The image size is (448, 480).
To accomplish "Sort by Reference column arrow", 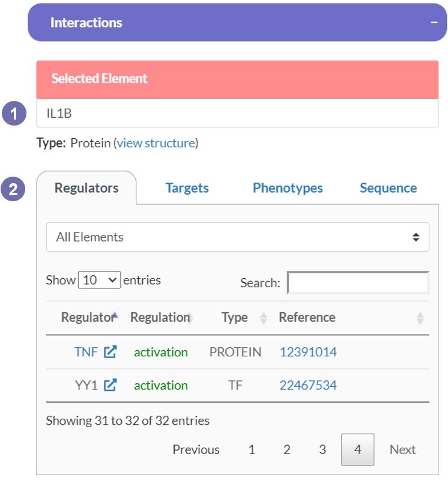I will (420, 318).
